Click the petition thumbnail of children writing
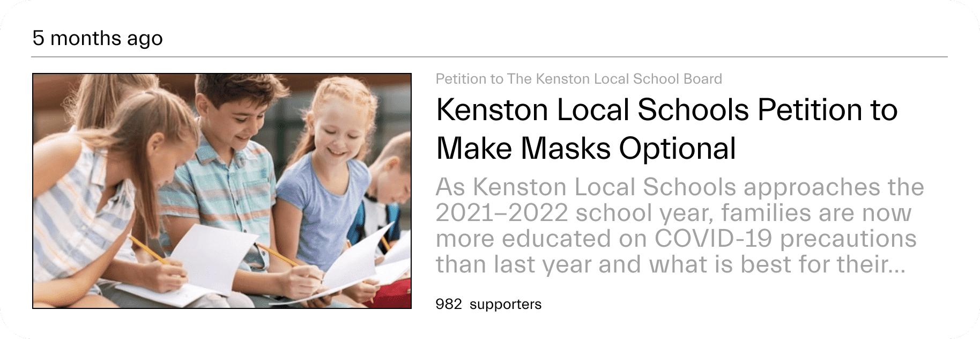This screenshot has height=339, width=980. point(222,191)
